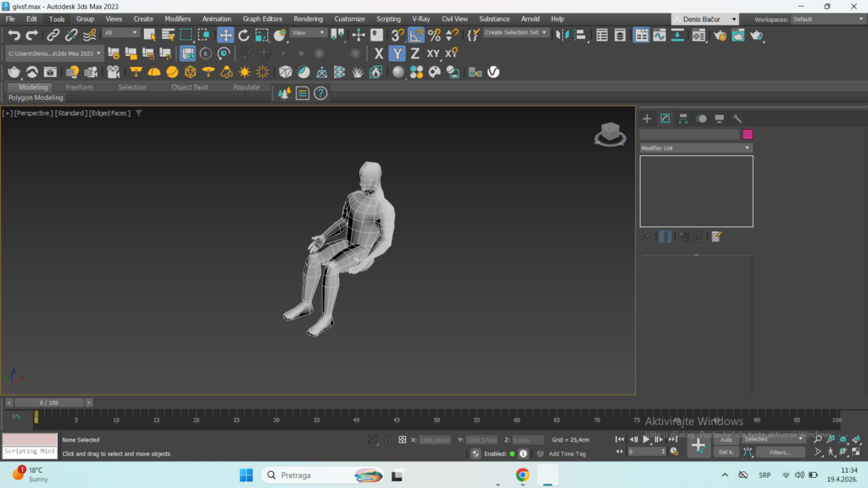Click the magenta object color swatch

(748, 135)
